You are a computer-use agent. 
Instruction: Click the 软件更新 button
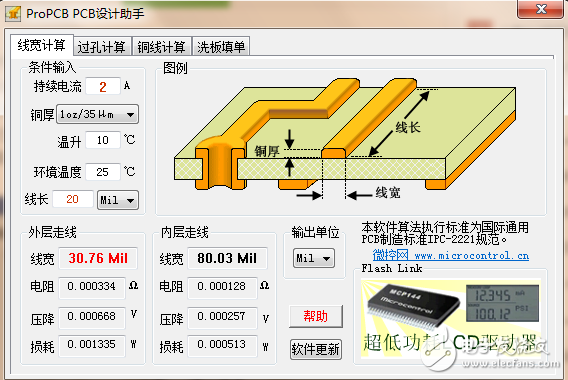tap(316, 349)
